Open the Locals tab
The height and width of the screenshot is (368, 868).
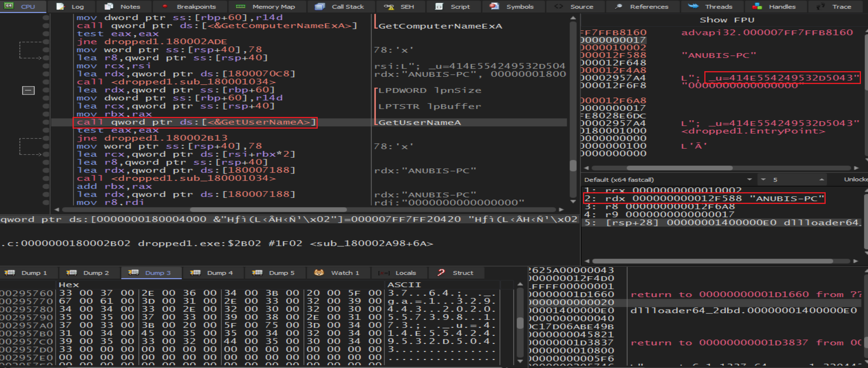(x=399, y=273)
